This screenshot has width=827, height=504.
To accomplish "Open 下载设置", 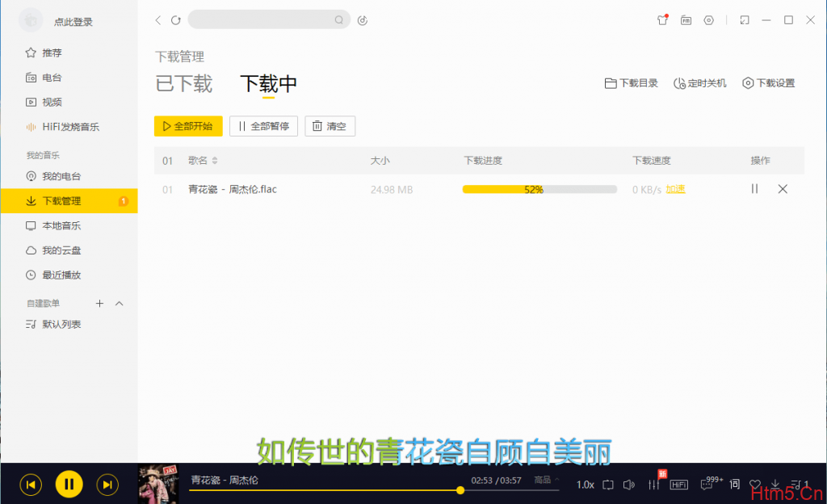I will [x=769, y=83].
